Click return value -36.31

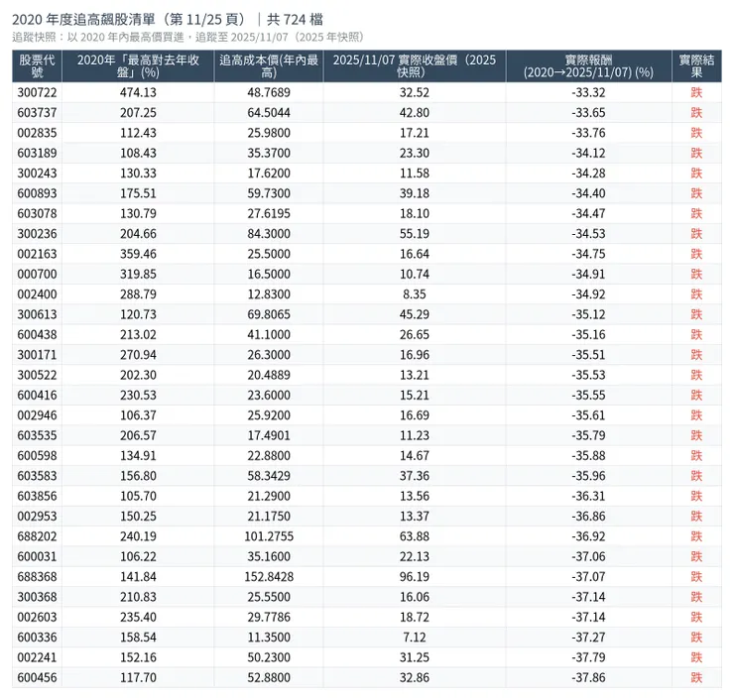588,496
